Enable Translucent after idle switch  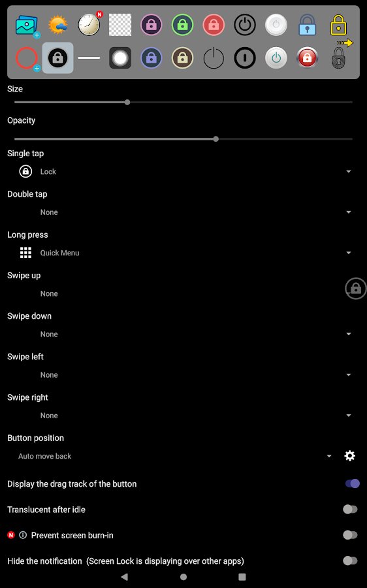pos(350,509)
